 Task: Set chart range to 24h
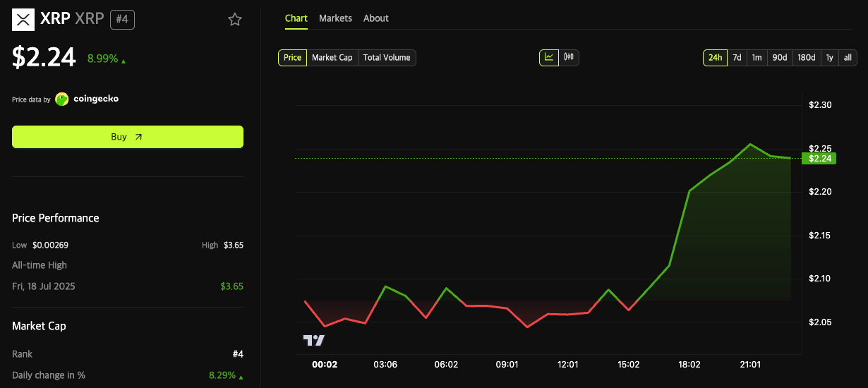coord(715,58)
